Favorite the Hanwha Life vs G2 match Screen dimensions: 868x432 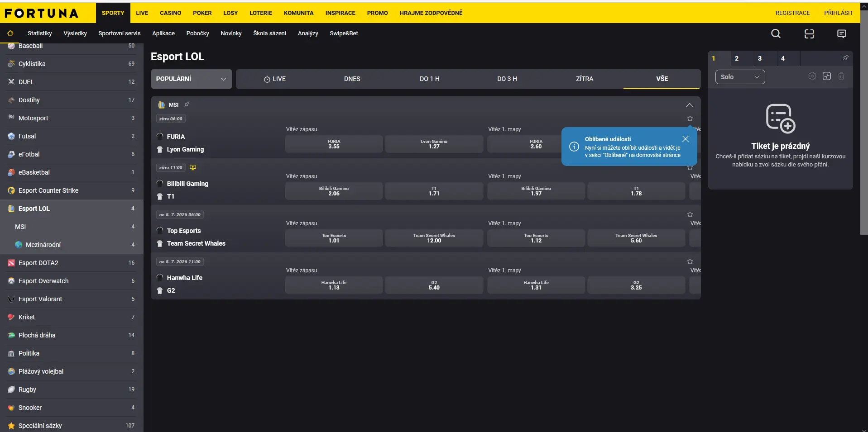[690, 261]
